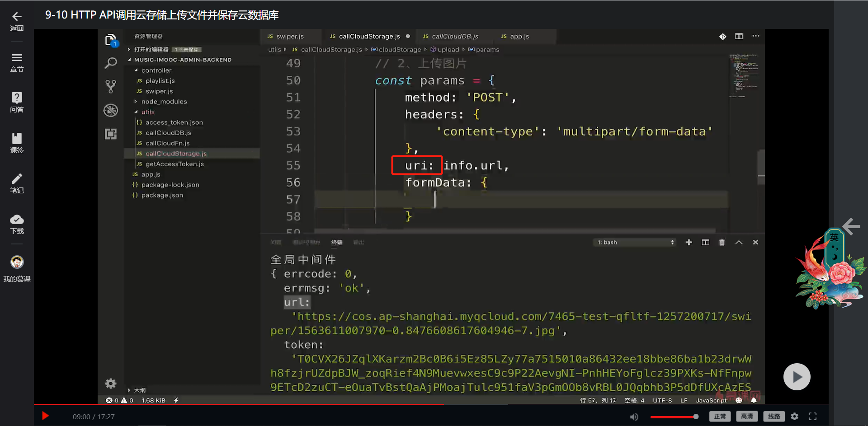
Task: Open VS Code Explorer files icon
Action: tap(111, 41)
